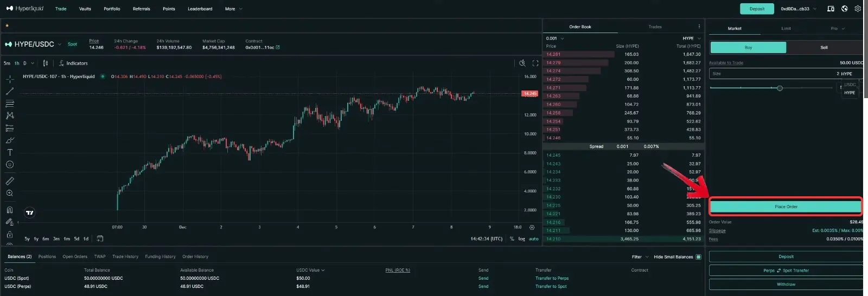Select the trend line drawing tool
868x296 pixels.
coord(10,91)
